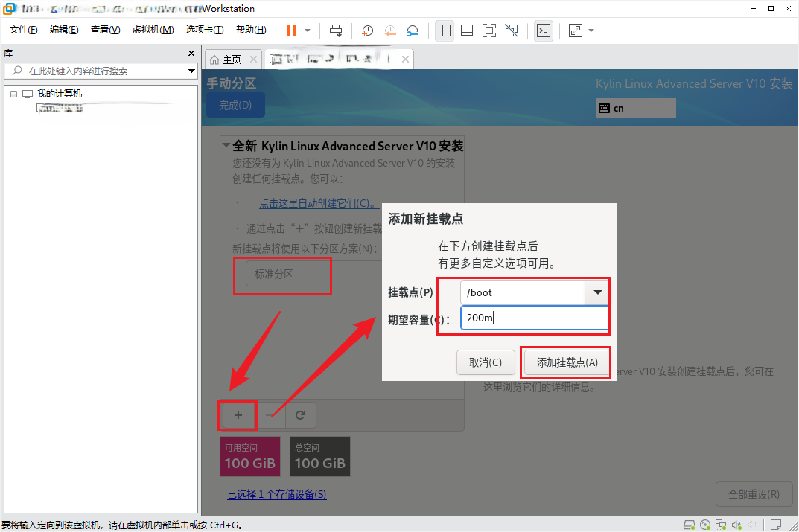Screen dimensions: 799x532
Task: Select the blurred VM entry under 我的计算机
Action: (x=60, y=108)
